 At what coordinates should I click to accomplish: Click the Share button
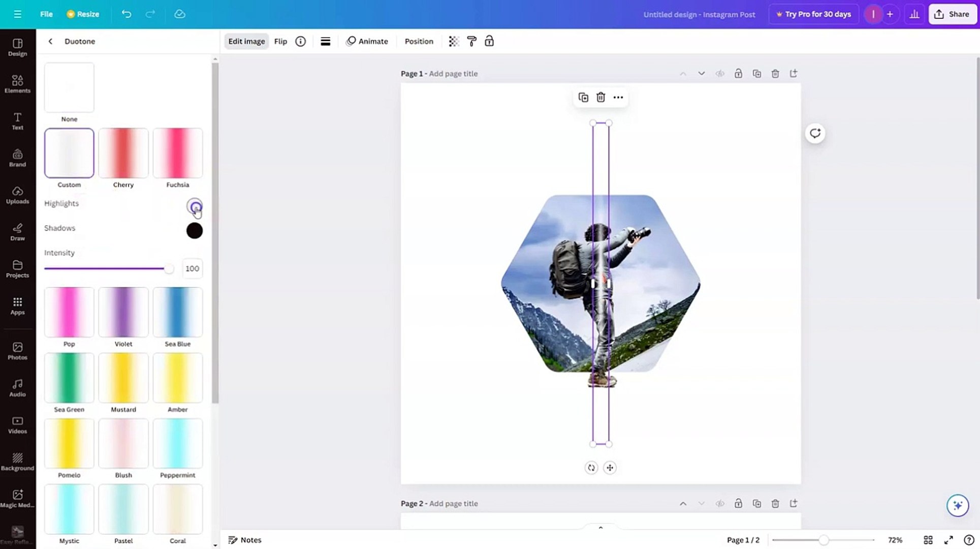tap(952, 14)
